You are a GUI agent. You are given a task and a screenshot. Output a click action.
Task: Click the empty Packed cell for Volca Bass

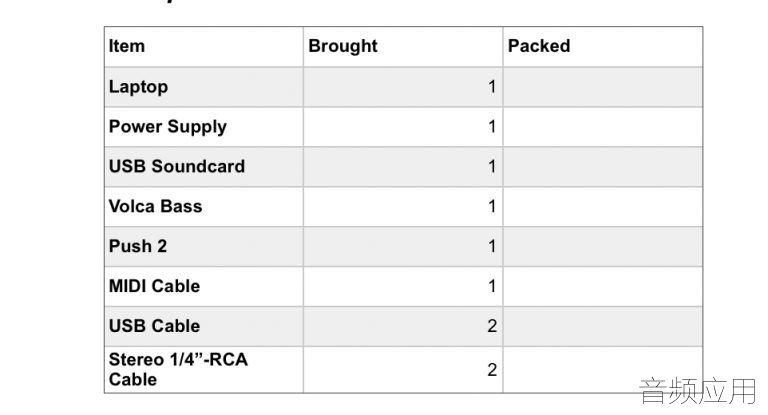click(x=603, y=207)
